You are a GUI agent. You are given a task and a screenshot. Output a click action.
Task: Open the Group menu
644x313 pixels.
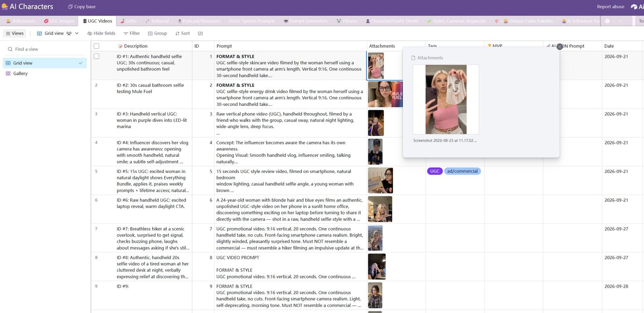point(157,33)
